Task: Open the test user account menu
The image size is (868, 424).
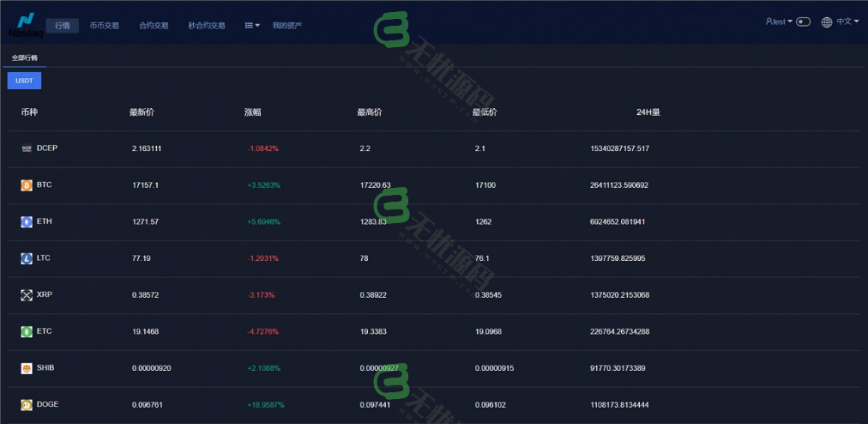Action: tap(775, 21)
